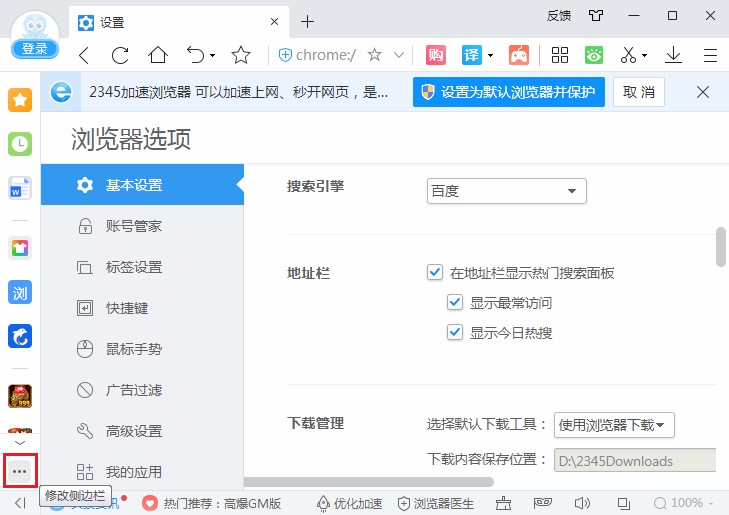The height and width of the screenshot is (515, 729).
Task: Click the 登录 login avatar
Action: pos(35,35)
